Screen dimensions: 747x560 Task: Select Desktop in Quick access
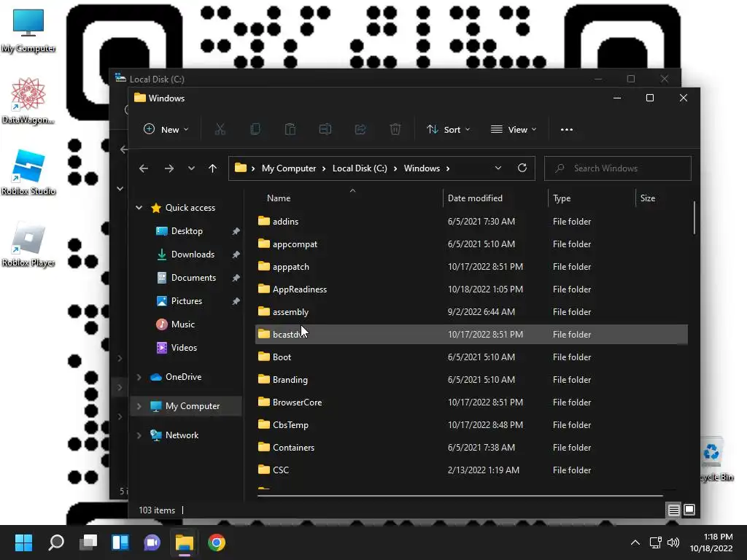tap(187, 231)
